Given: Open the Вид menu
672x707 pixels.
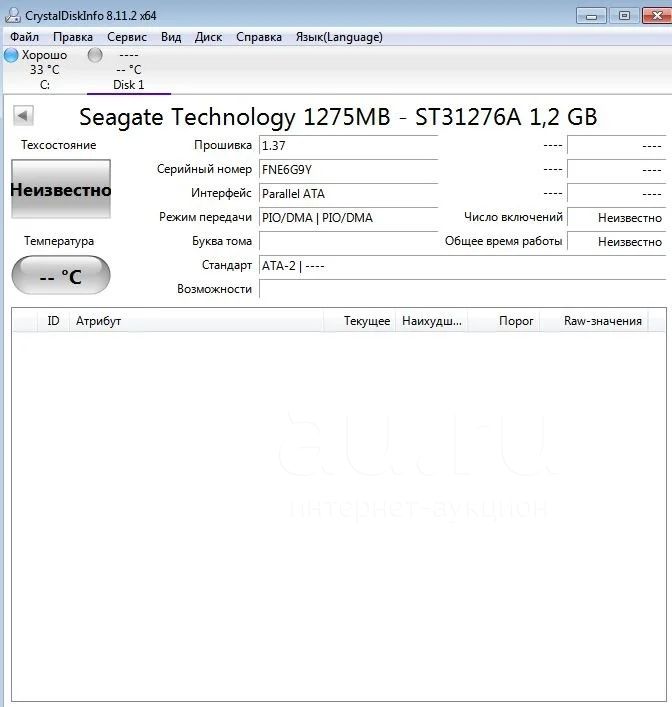Looking at the screenshot, I should [x=171, y=37].
